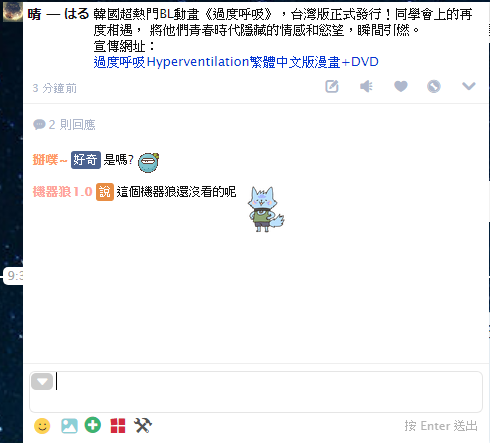This screenshot has width=490, height=443.
Task: Click the green plus add icon
Action: (x=93, y=425)
